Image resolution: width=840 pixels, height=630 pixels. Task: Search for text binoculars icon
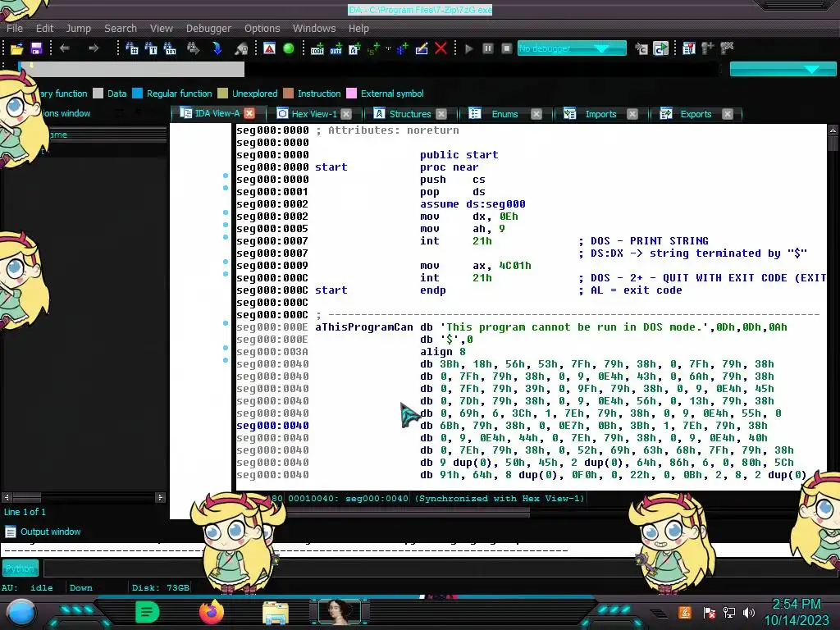click(151, 48)
